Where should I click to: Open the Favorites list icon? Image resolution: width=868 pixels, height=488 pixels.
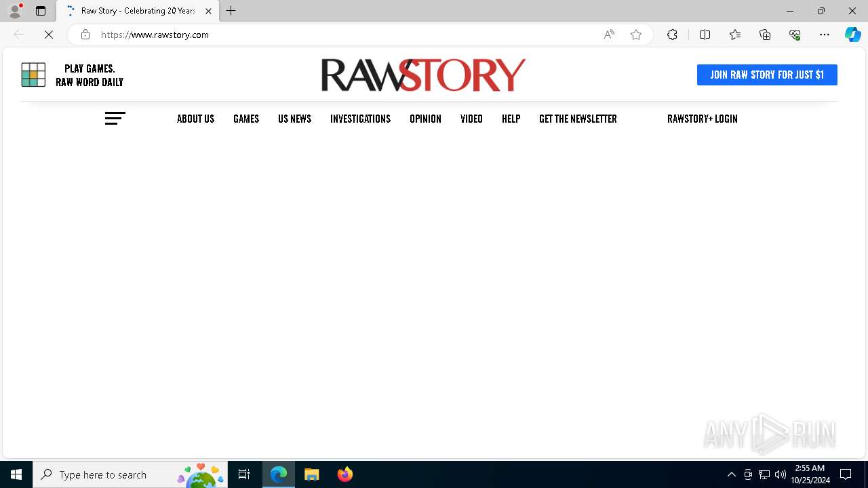[735, 35]
